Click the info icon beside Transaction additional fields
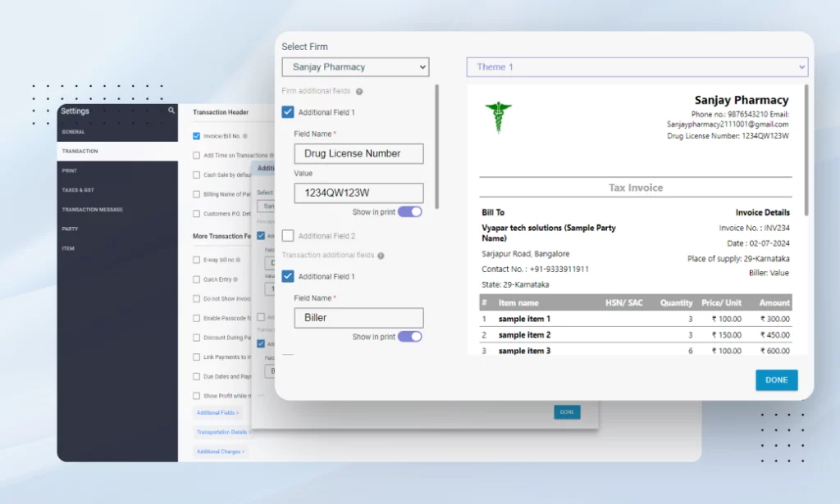Viewport: 840px width, 504px height. coord(381,255)
